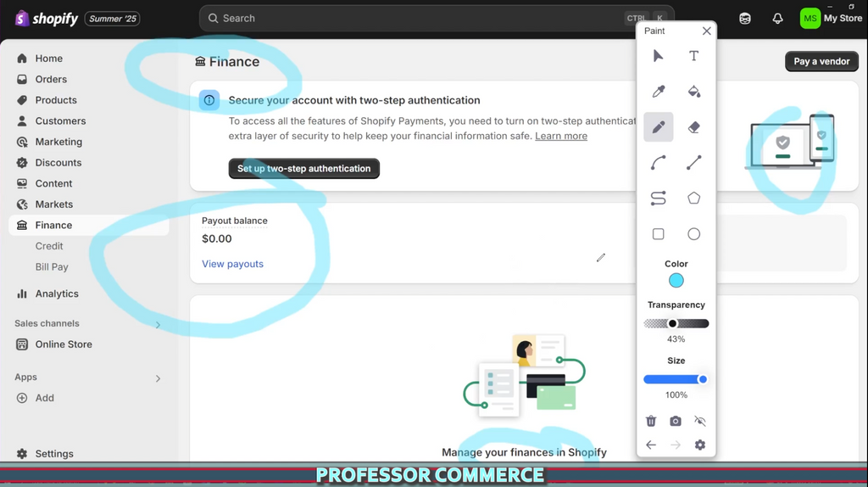Focus the Search bar
Viewport: 868px width, 487px height.
(x=437, y=19)
